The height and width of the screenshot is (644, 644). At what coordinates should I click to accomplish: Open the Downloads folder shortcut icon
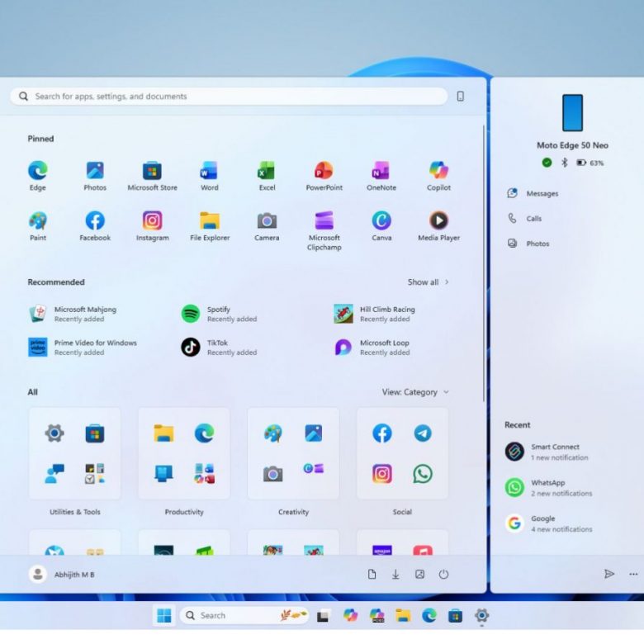(x=395, y=574)
